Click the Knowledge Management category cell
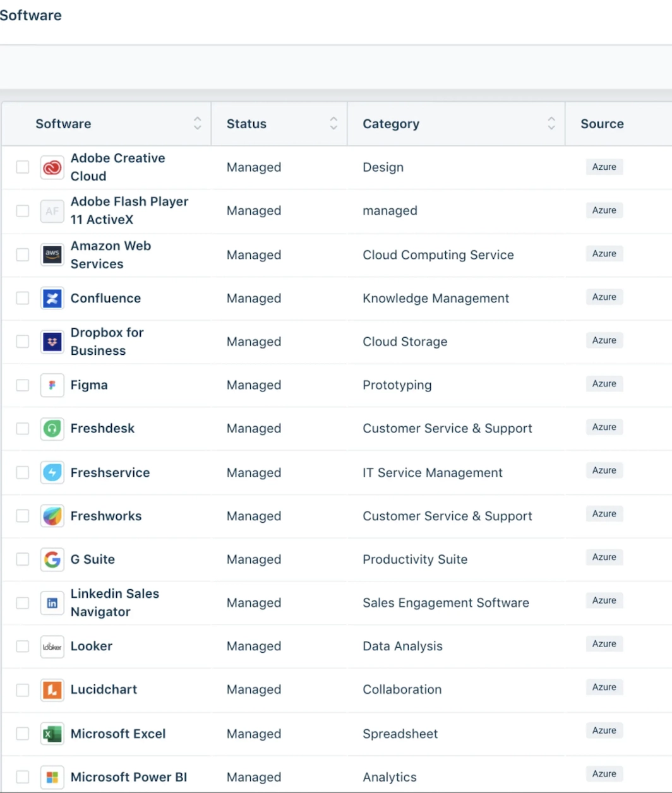The width and height of the screenshot is (672, 793). point(436,299)
